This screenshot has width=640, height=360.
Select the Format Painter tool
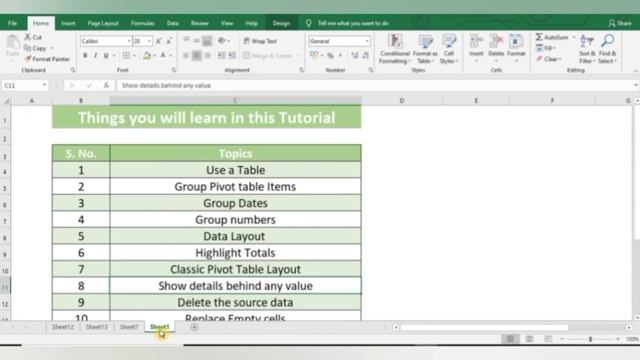[x=47, y=59]
